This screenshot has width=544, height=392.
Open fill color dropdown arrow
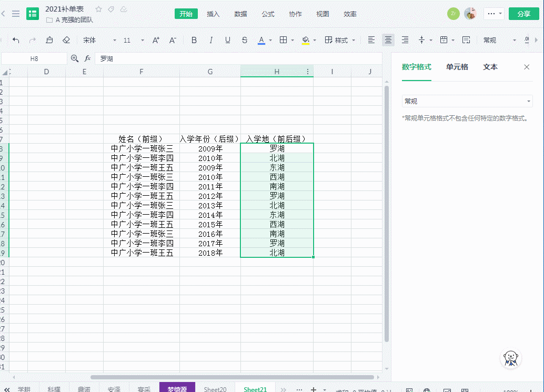(315, 40)
